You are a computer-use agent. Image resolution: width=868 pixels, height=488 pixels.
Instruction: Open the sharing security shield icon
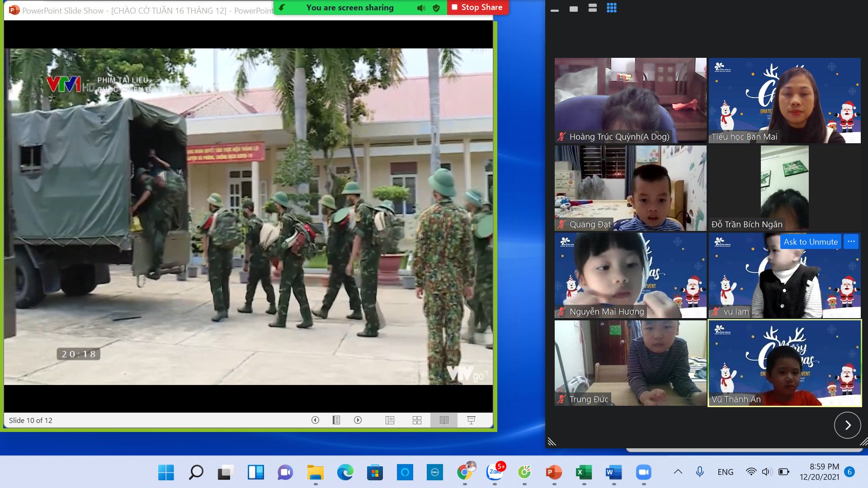[x=436, y=8]
